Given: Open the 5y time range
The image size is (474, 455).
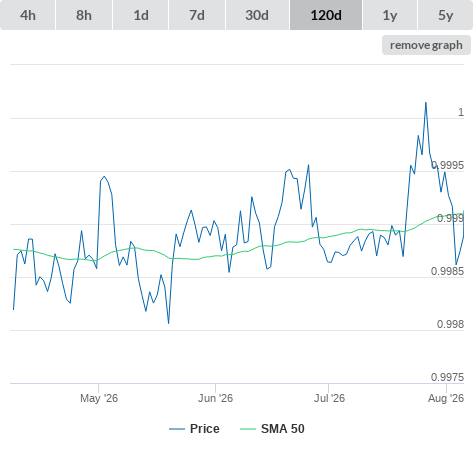Looking at the screenshot, I should point(445,15).
